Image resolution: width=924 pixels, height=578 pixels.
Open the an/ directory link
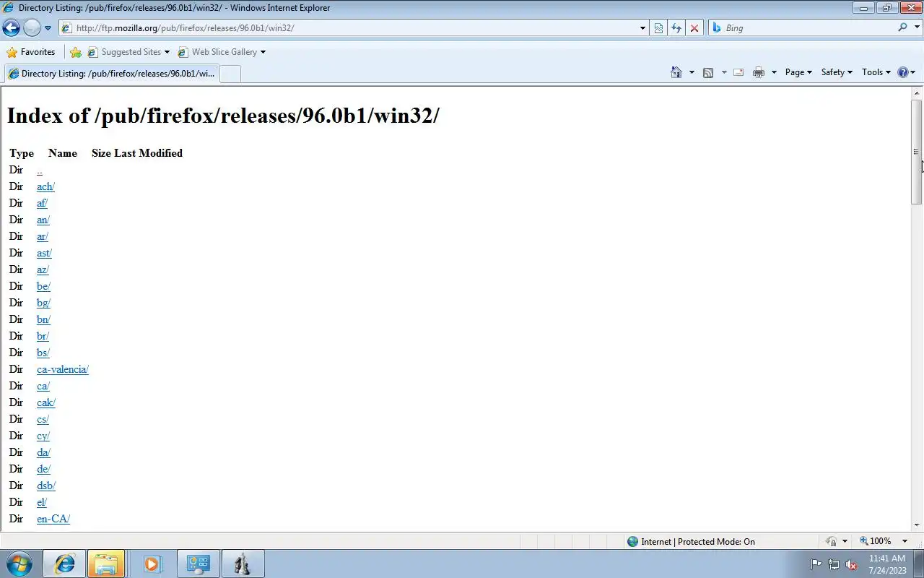point(43,220)
